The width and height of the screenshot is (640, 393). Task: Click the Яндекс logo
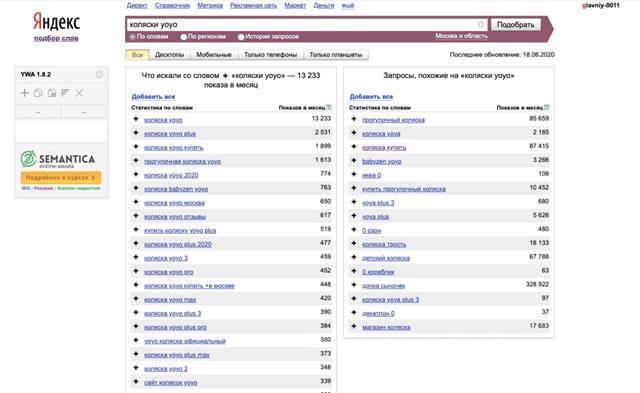(56, 22)
